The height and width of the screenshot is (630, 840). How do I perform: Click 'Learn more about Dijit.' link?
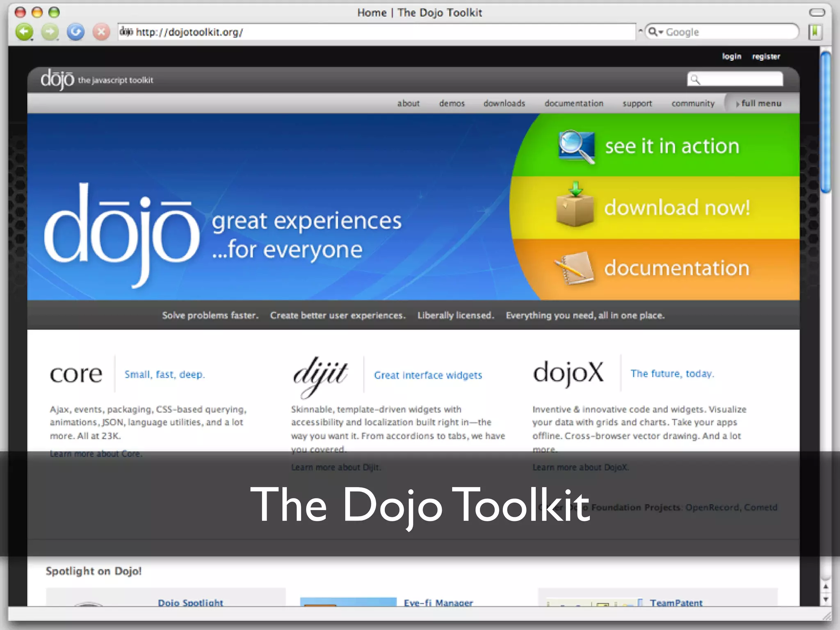[336, 467]
